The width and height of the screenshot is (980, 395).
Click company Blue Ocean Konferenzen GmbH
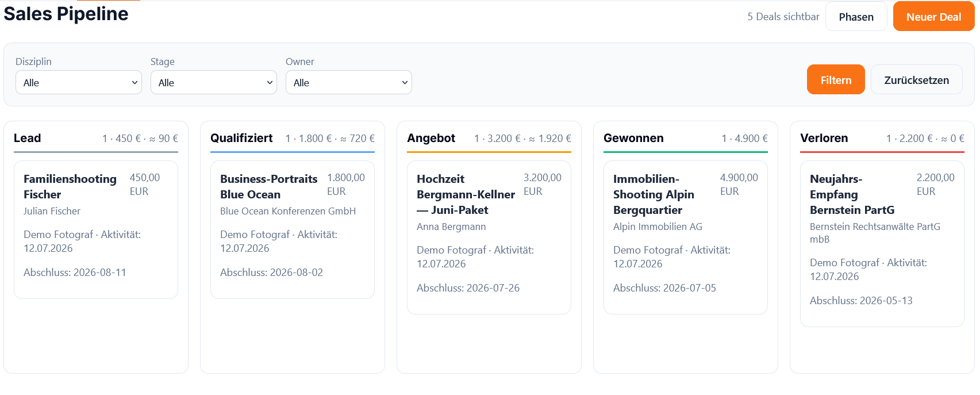[288, 211]
